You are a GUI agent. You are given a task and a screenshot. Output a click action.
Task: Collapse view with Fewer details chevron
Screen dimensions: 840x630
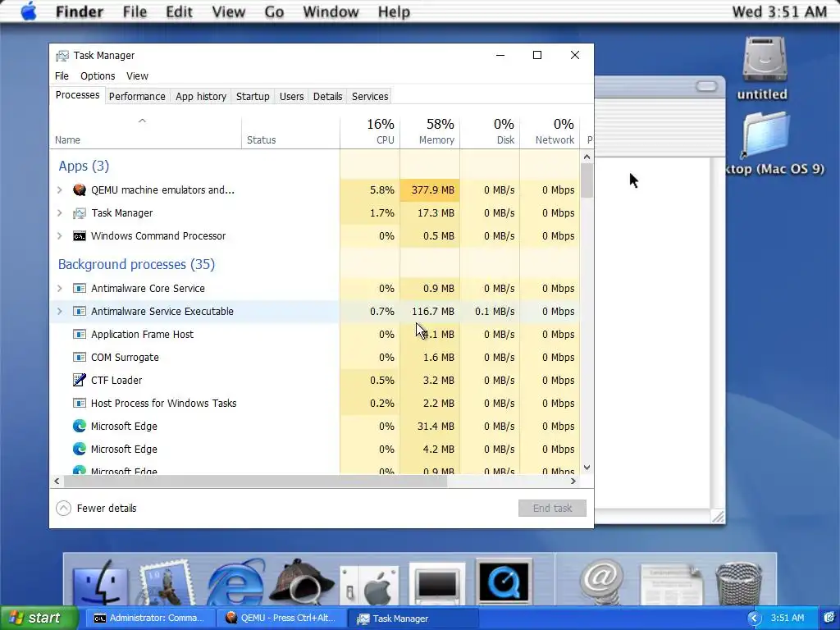click(x=63, y=508)
